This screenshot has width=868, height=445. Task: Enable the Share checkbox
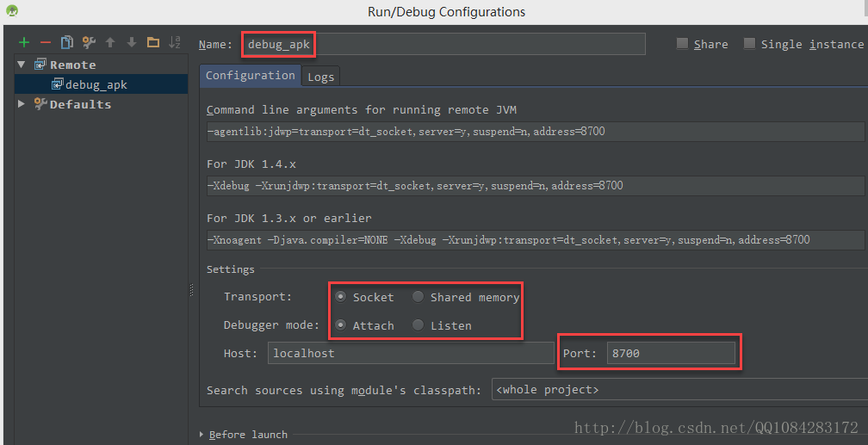(x=683, y=43)
